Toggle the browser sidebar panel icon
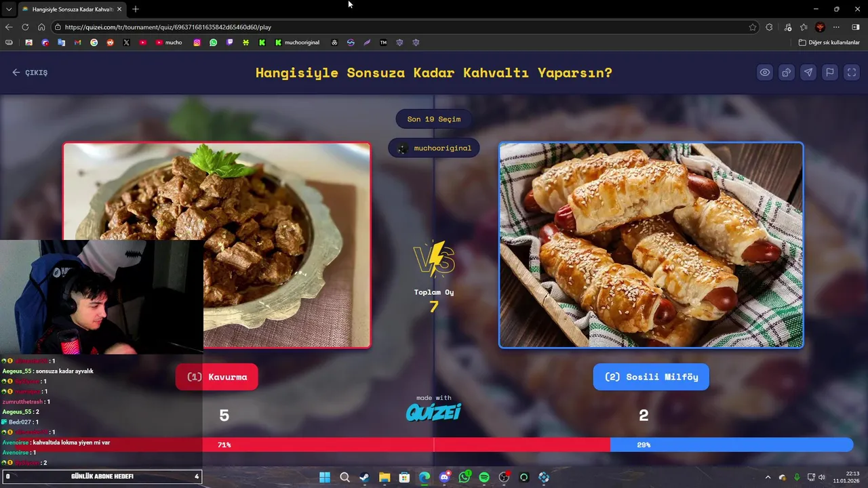The height and width of the screenshot is (488, 868). click(x=856, y=27)
